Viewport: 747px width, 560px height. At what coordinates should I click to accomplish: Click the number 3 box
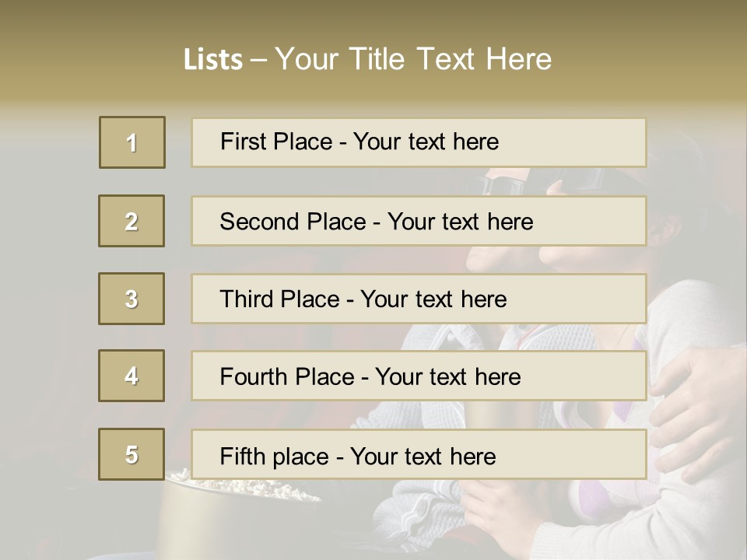pyautogui.click(x=132, y=299)
